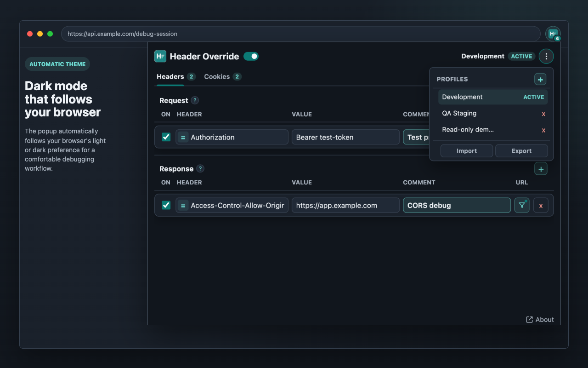
Task: Edit the CORS debug comment field
Action: pos(457,205)
